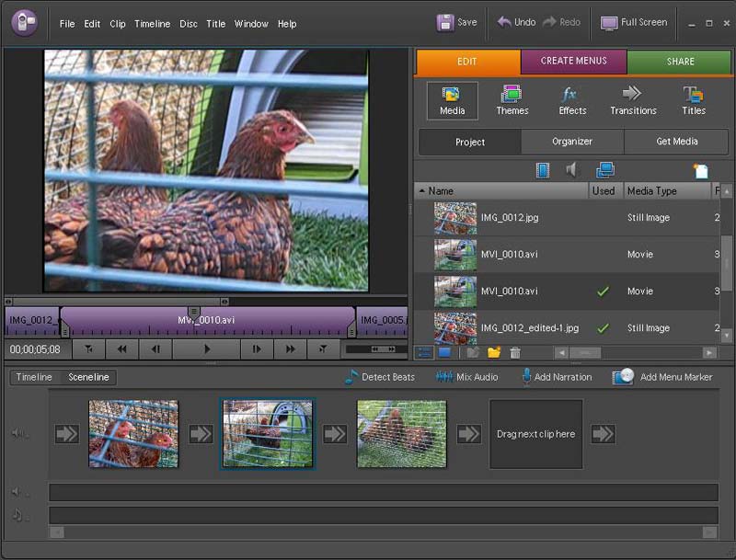This screenshot has height=560, width=736.
Task: Click the New Item page icon
Action: (700, 171)
